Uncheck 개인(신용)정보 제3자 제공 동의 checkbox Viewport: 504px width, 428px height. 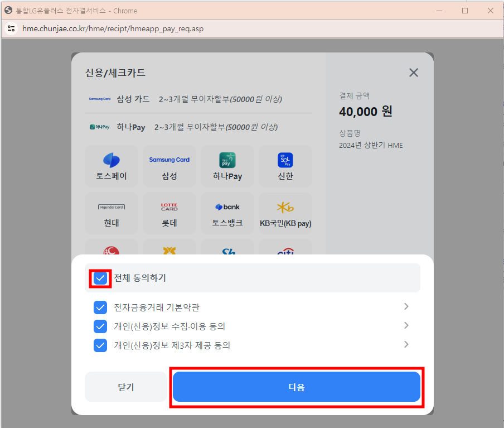(x=100, y=345)
